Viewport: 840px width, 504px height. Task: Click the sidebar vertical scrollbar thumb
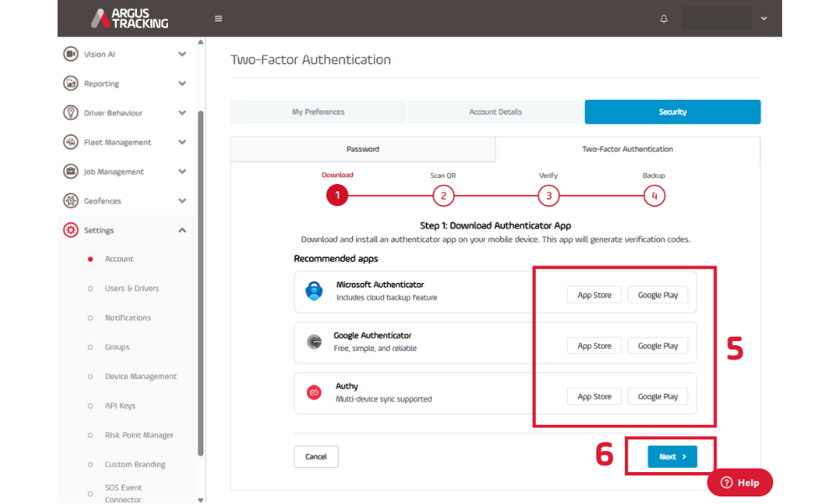[x=201, y=283]
